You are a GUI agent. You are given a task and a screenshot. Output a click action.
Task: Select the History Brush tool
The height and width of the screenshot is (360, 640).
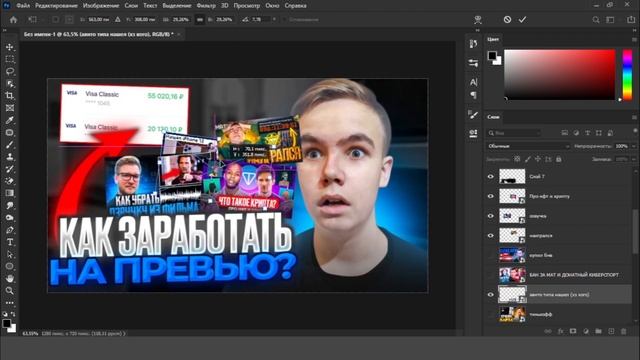coord(10,169)
